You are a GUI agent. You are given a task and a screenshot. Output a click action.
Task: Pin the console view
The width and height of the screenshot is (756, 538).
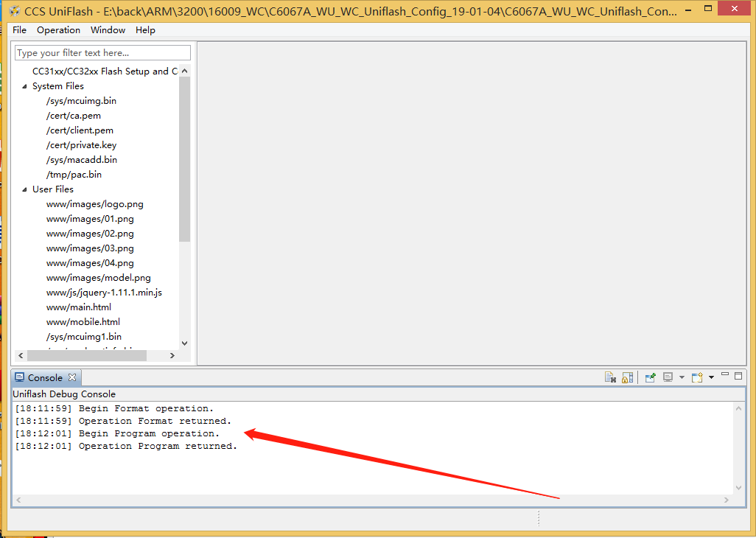click(x=651, y=377)
